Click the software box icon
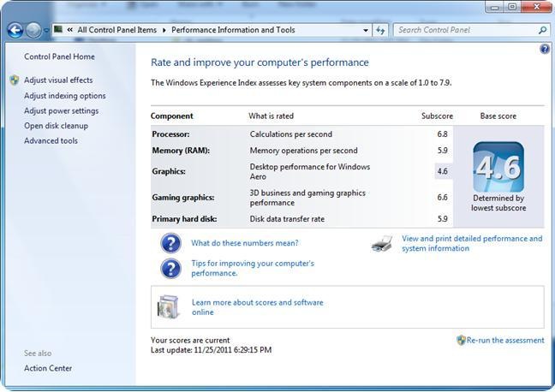Viewport: 555px width, 392px height. point(168,306)
